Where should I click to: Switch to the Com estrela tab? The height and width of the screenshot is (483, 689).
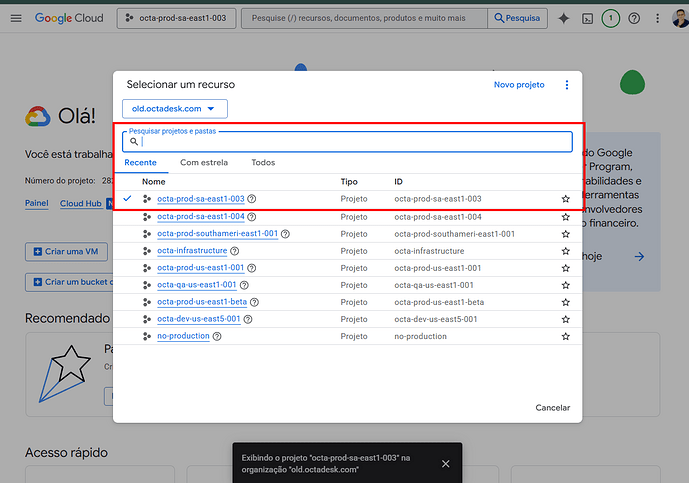pos(204,162)
